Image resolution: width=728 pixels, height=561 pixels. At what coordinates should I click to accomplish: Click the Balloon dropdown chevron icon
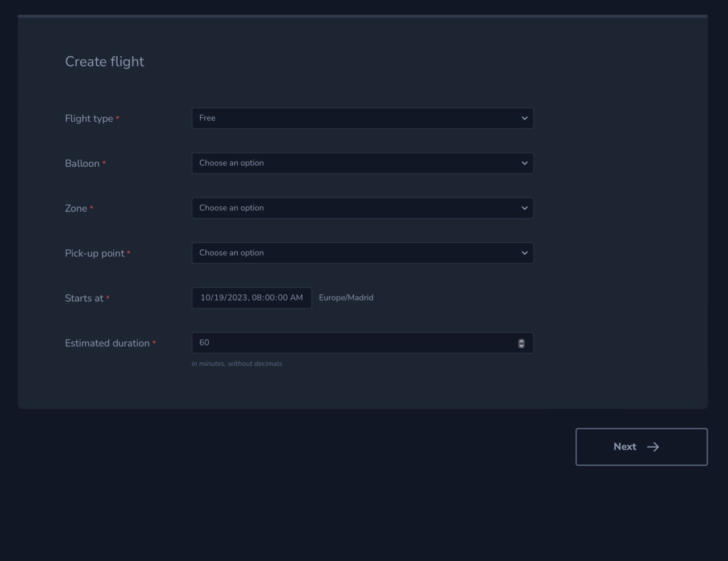point(524,163)
